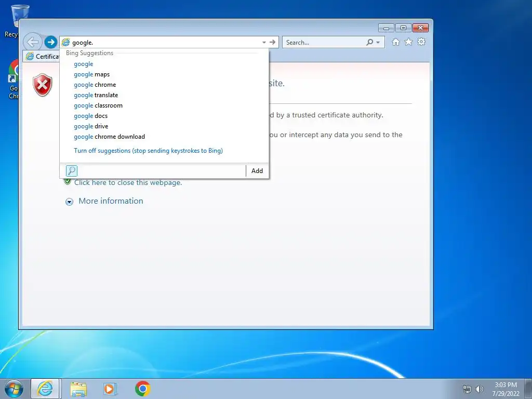
Task: Launch Windows Media Player from taskbar
Action: pyautogui.click(x=110, y=389)
